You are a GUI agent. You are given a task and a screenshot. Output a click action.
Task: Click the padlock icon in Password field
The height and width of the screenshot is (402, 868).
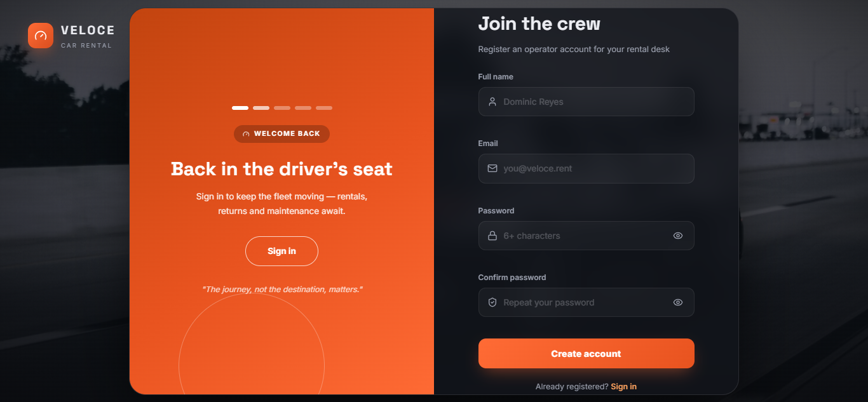tap(492, 236)
